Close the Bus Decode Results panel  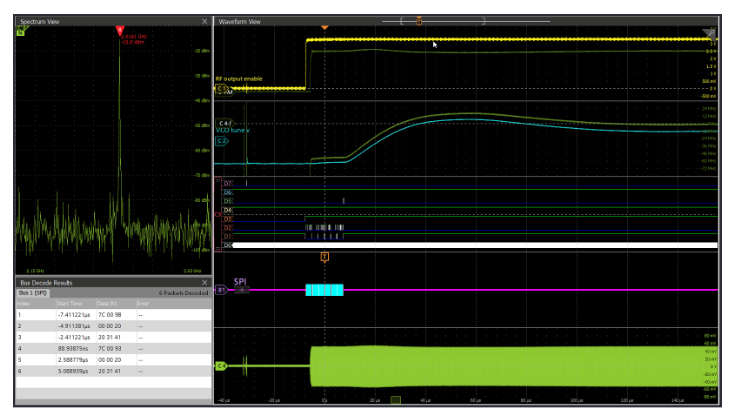(205, 284)
